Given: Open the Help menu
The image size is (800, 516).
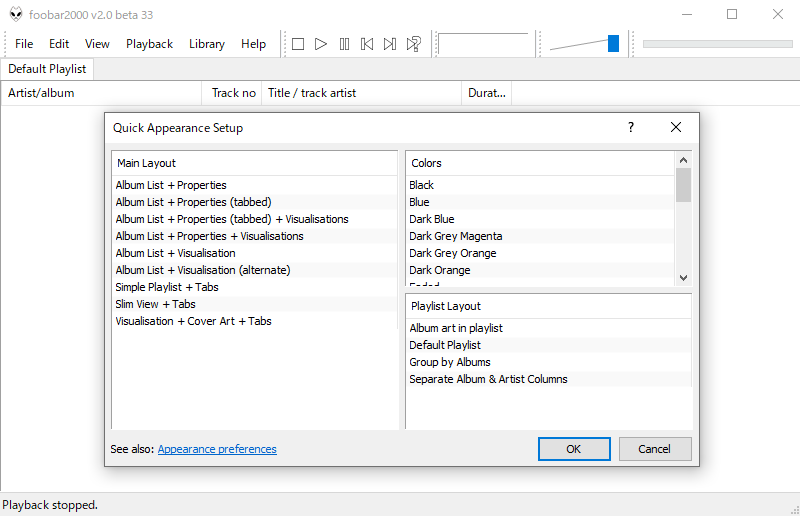Looking at the screenshot, I should click(254, 44).
